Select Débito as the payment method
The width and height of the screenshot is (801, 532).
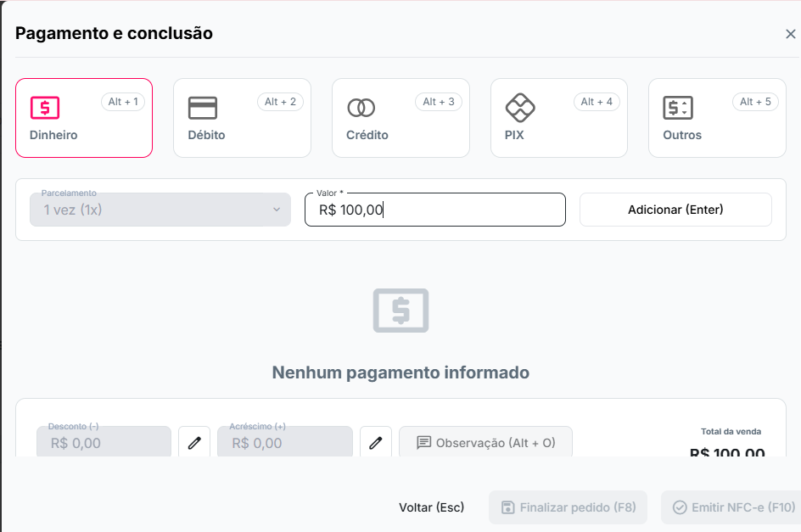pos(242,118)
